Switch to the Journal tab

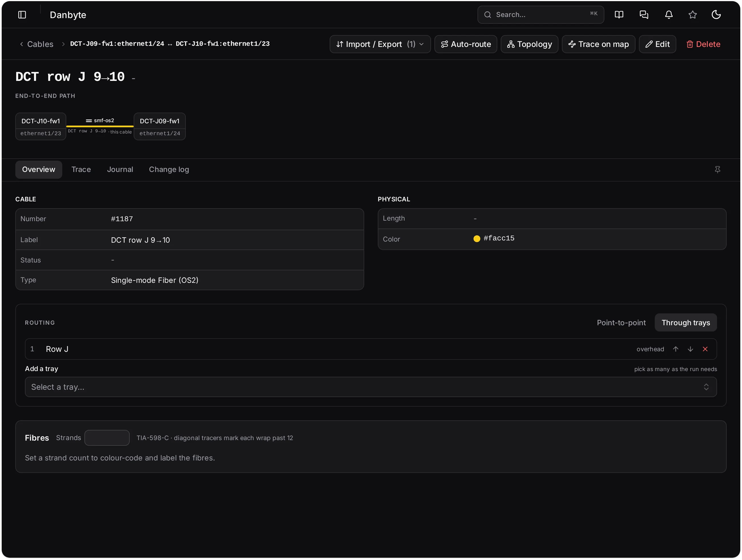[120, 170]
